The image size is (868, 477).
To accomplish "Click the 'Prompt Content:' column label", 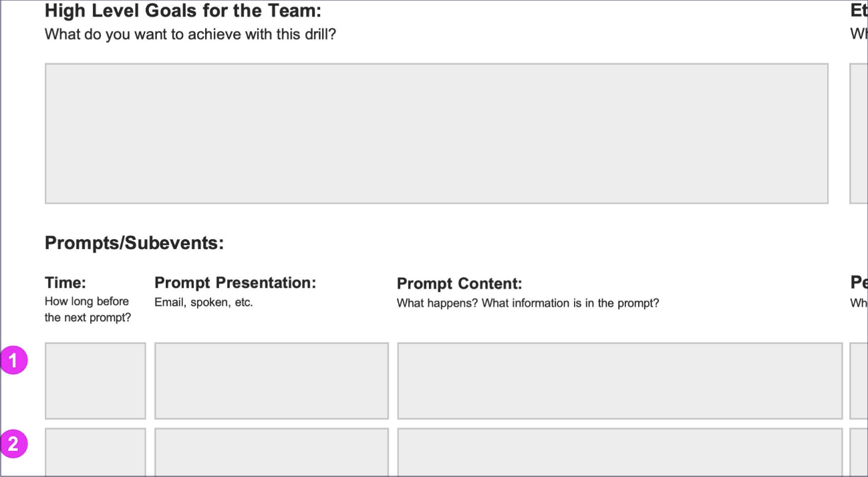I will pos(460,284).
